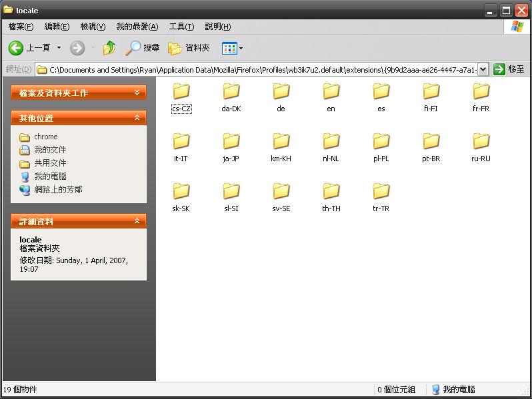Click the green Go arrow button

[499, 69]
